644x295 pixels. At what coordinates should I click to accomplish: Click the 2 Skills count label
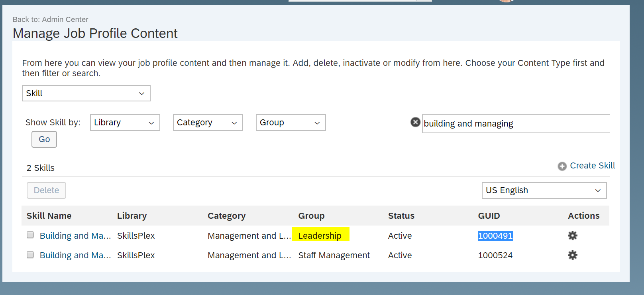[40, 168]
